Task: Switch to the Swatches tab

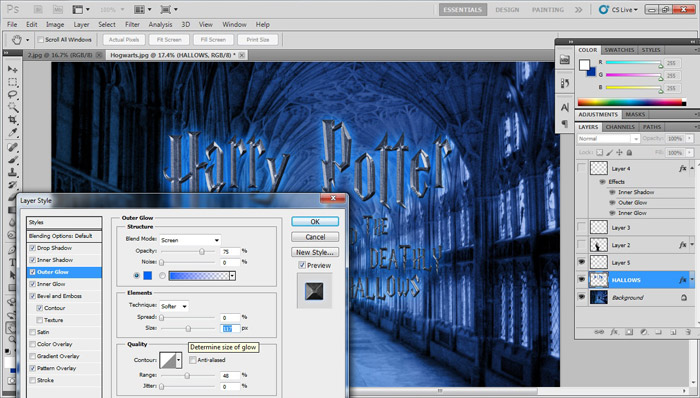Action: 619,50
